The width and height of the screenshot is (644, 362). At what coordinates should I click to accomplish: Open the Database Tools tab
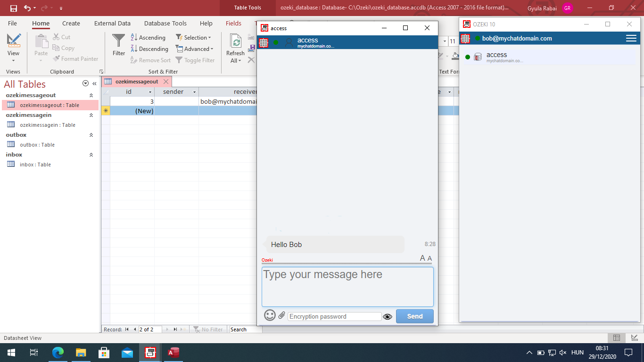pyautogui.click(x=165, y=23)
